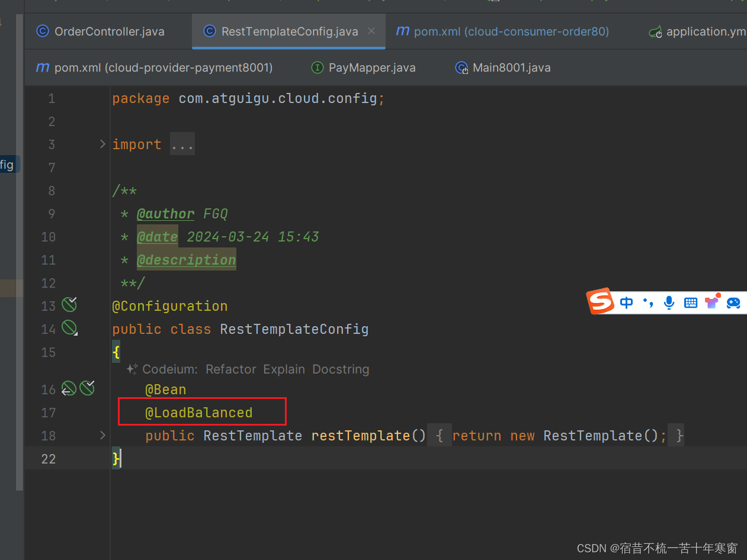Click the Sogou game controller icon

click(x=734, y=302)
